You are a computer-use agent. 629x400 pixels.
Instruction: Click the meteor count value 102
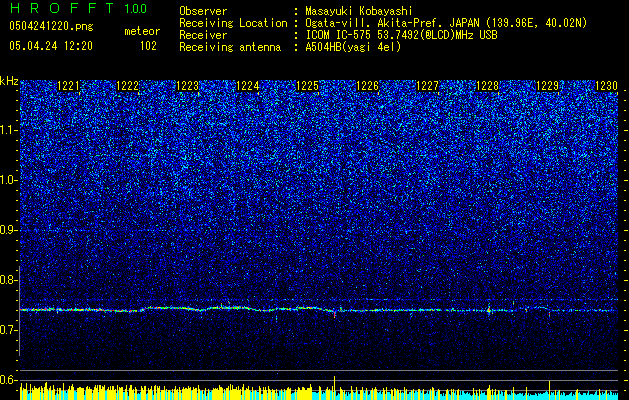(148, 46)
